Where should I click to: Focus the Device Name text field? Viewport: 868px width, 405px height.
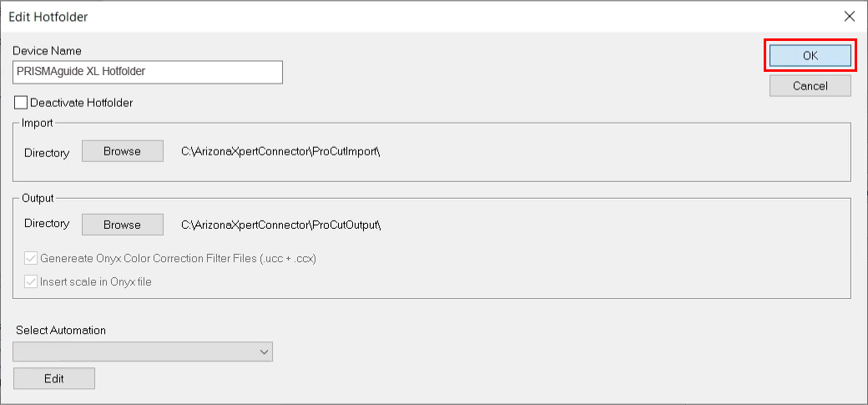tap(148, 72)
